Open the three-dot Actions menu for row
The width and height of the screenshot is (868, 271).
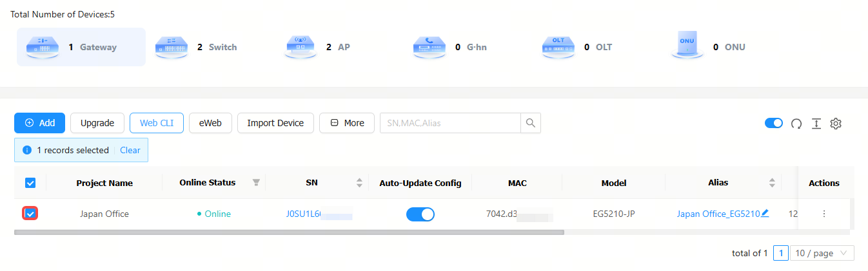click(824, 214)
